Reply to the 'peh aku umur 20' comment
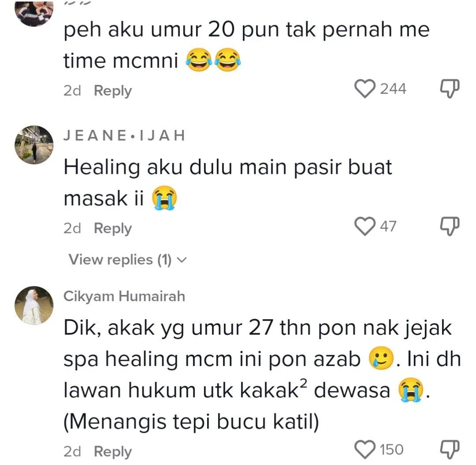This screenshot has height=465, width=476. pyautogui.click(x=113, y=91)
